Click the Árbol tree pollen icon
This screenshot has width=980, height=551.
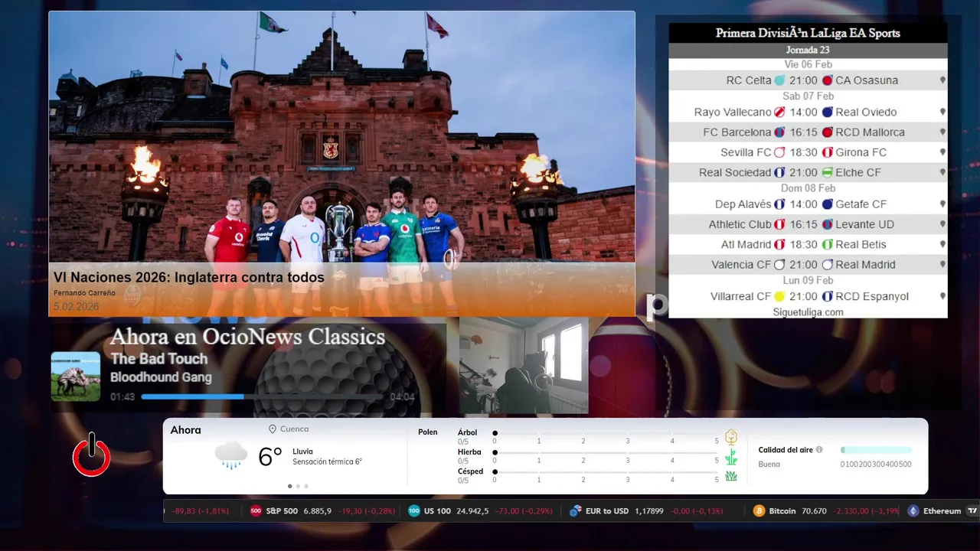coord(731,437)
